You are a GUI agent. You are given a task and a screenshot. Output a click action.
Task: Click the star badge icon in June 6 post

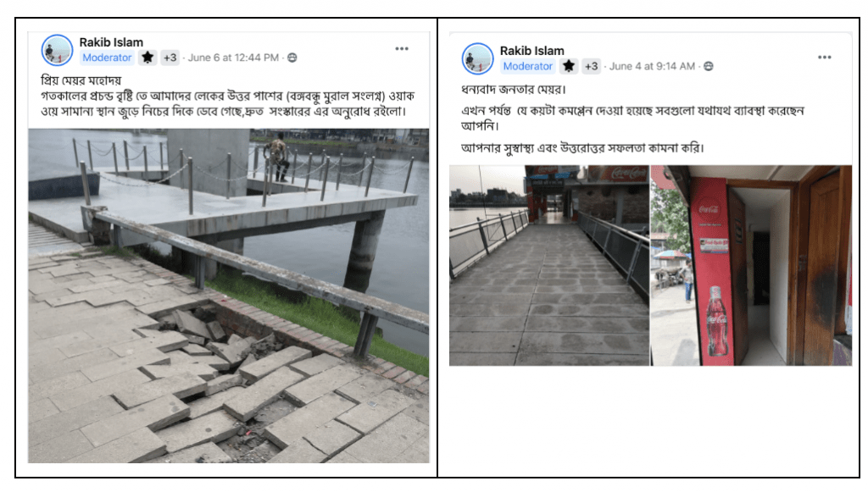pos(147,58)
